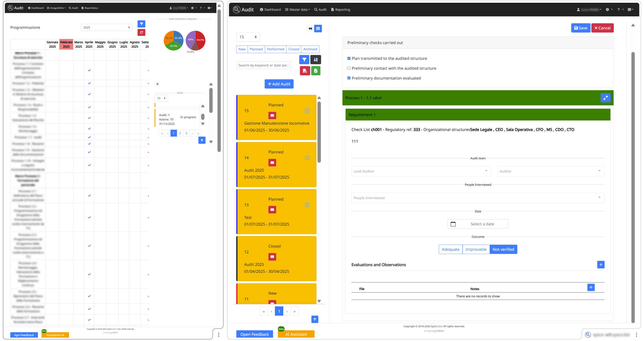Expand Process 1 panel fullscreen icon
Image resolution: width=644 pixels, height=341 pixels.
click(x=605, y=98)
